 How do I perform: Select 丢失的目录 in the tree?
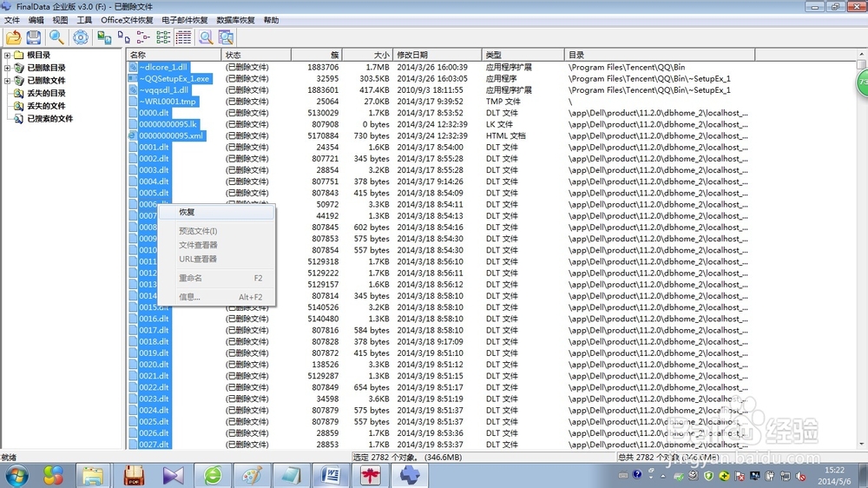coord(47,93)
